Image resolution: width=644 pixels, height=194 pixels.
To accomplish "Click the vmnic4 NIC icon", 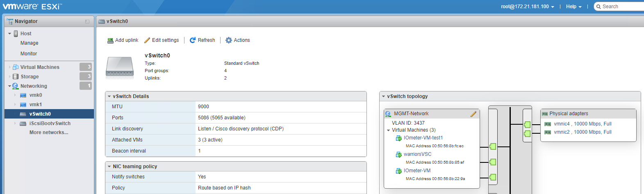I will 547,124.
